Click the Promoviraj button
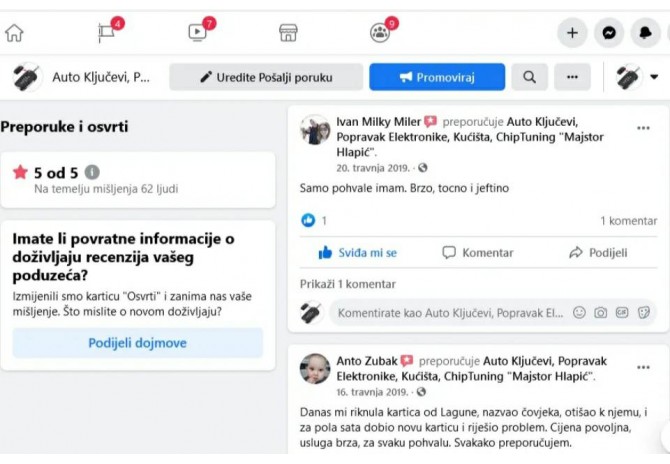670x464 pixels. 437,77
